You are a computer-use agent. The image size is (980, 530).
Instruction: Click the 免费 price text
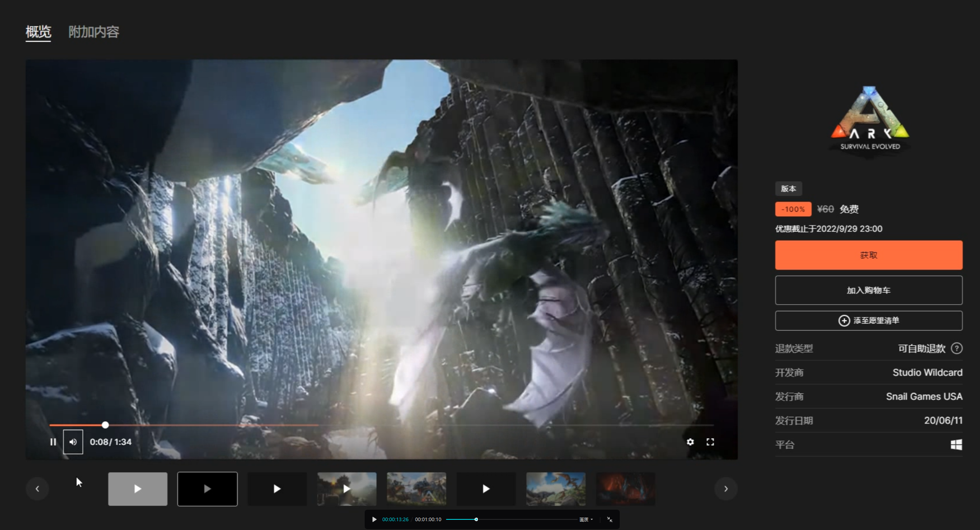click(x=849, y=209)
